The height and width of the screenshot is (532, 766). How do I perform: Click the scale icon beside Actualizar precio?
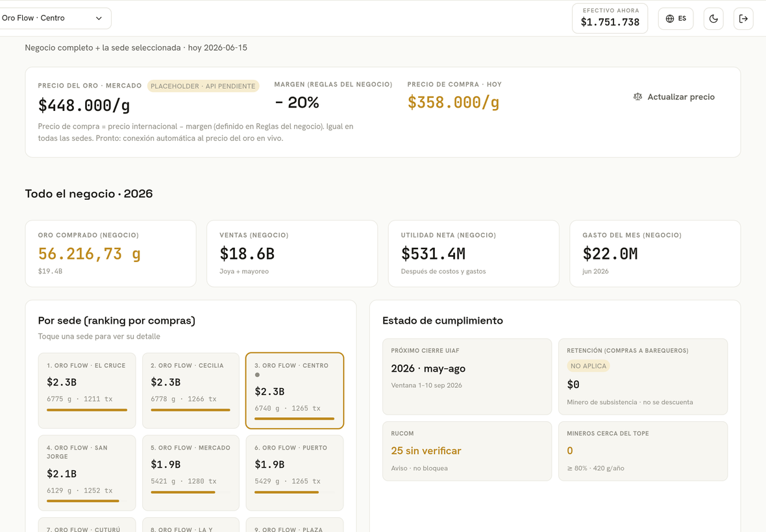(x=637, y=97)
